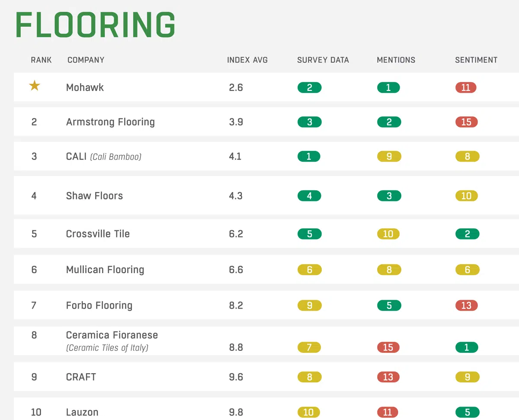
Task: Click CRAFT's yellow Survey Data badge 8
Action: [310, 377]
